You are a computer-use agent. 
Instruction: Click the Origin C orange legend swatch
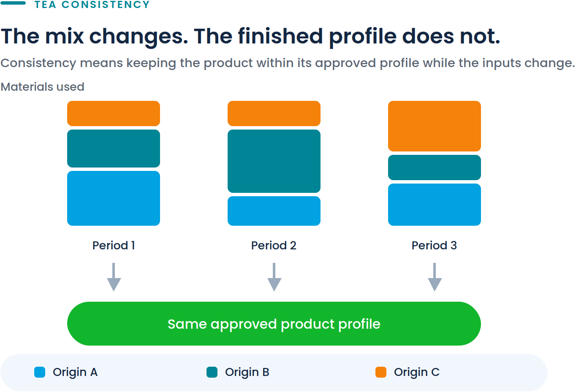click(381, 372)
